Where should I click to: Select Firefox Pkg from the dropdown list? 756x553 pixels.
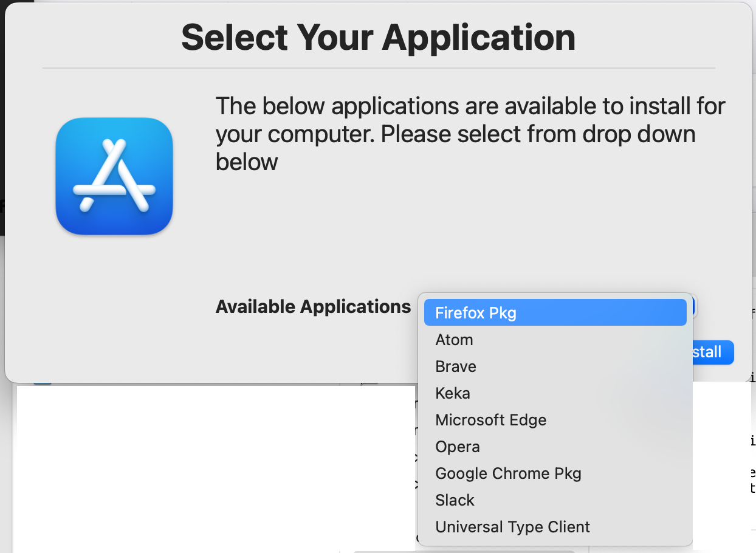[555, 313]
